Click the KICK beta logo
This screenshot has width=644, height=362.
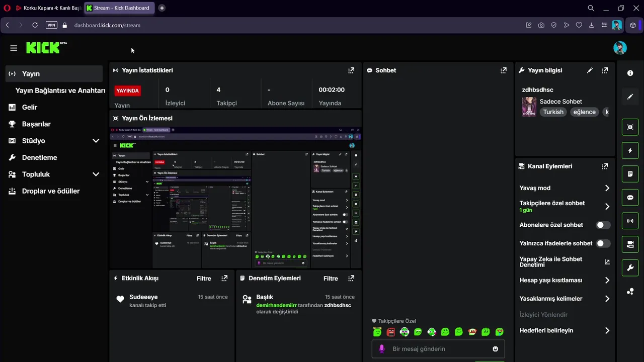tap(46, 47)
